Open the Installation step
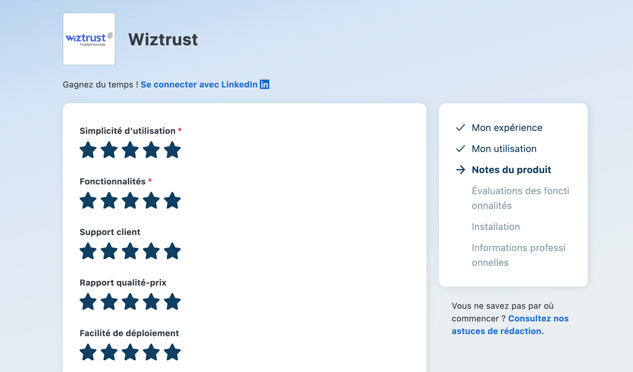 [496, 227]
